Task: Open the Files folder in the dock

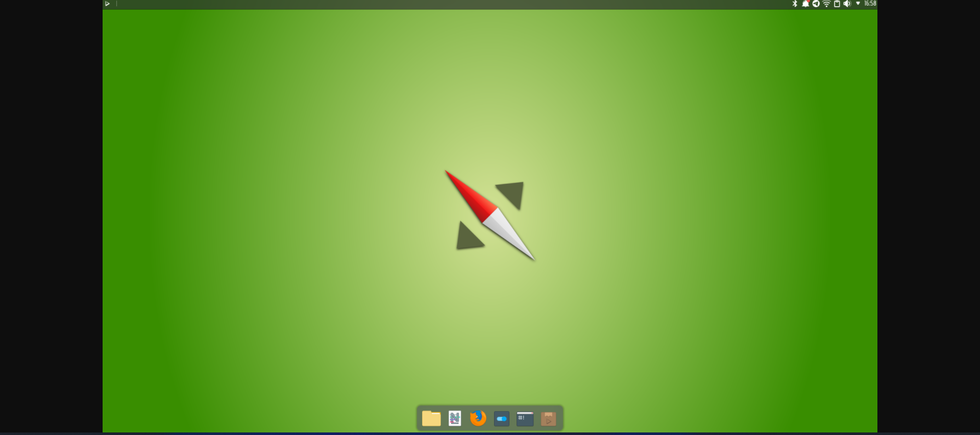Action: [431, 418]
